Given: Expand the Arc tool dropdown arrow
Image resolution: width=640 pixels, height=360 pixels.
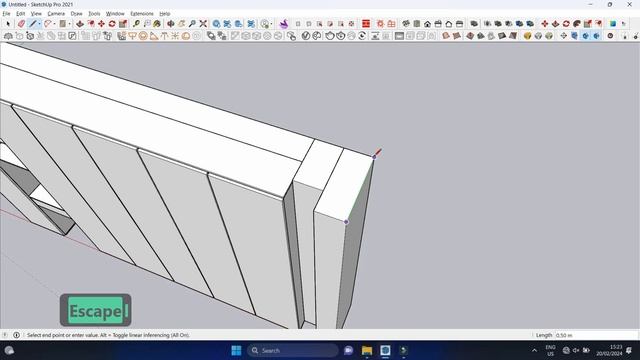Looking at the screenshot, I should click(54, 24).
